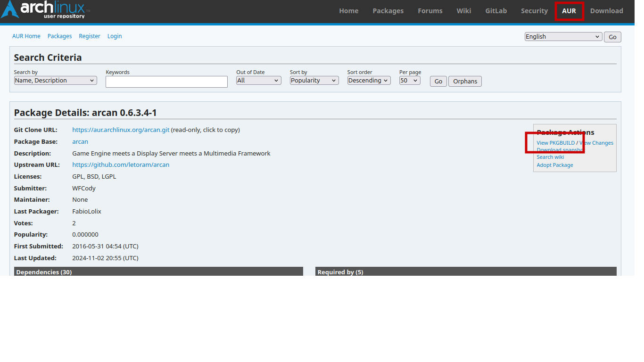This screenshot has height=362, width=644.
Task: Open the github.com/letoram/arcan upstream link
Action: pyautogui.click(x=121, y=165)
